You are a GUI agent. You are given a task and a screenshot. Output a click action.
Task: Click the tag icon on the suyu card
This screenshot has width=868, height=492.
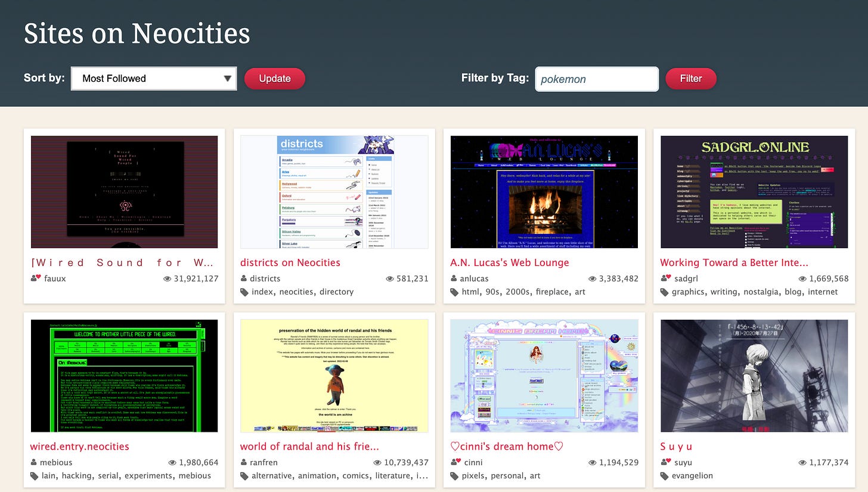(665, 476)
